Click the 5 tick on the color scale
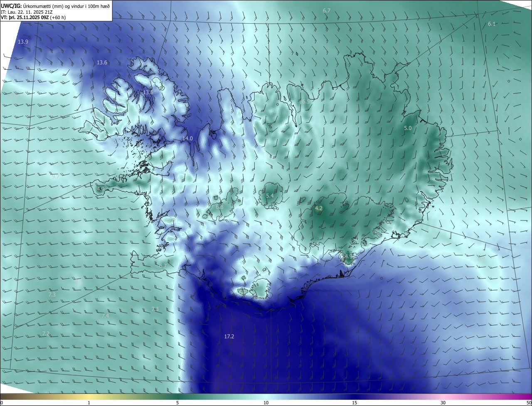This screenshot has width=532, height=406. (177, 403)
